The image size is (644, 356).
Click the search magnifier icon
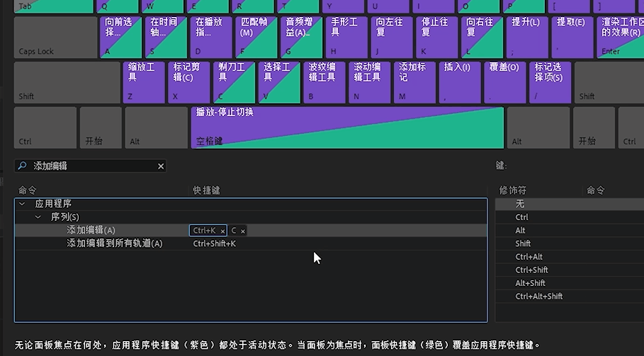coord(22,166)
